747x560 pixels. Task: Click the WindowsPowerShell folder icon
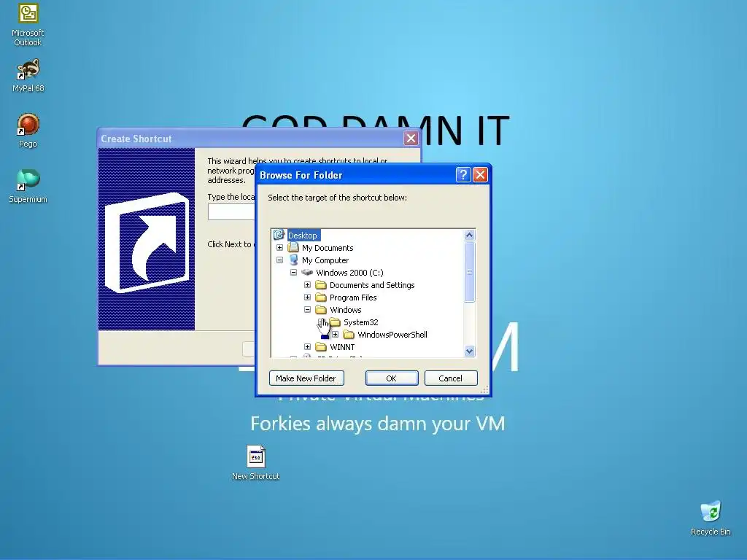349,334
